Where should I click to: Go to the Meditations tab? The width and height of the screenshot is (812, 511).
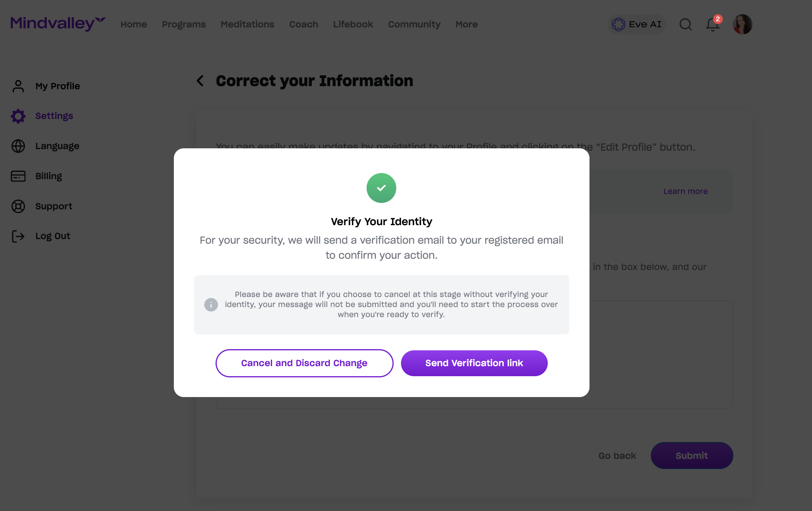[x=248, y=24]
